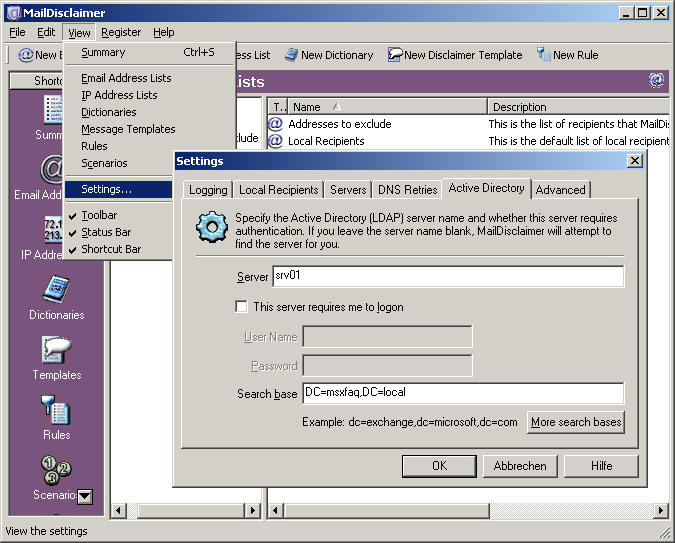Choose Summary from the View menu
675x543 pixels.
149,52
